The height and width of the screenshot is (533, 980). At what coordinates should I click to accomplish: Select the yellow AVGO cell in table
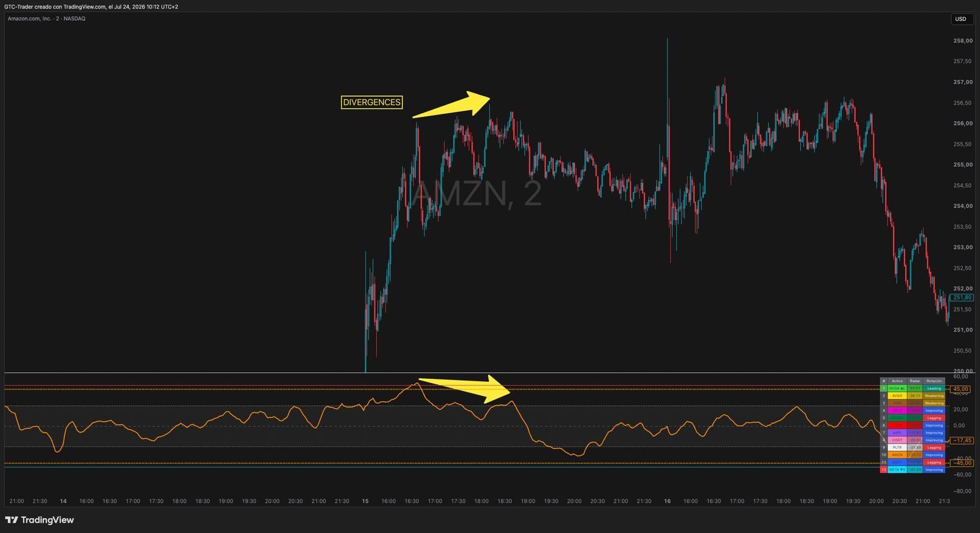tap(897, 396)
